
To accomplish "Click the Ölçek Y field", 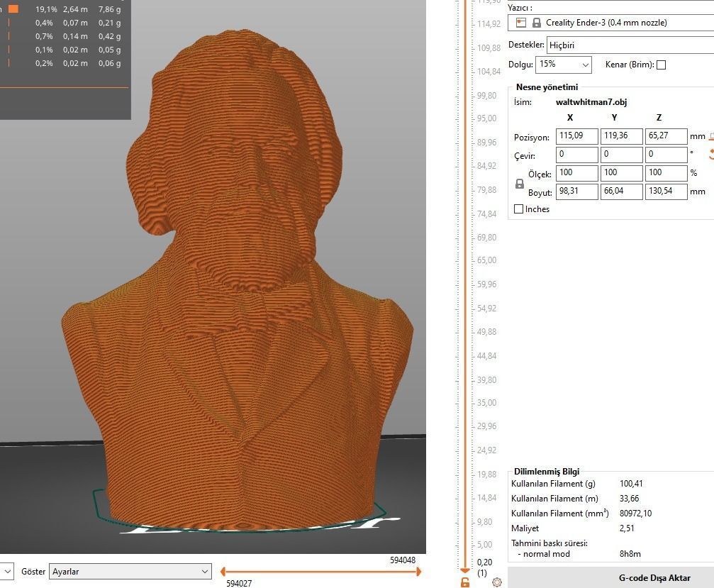I will (x=621, y=172).
